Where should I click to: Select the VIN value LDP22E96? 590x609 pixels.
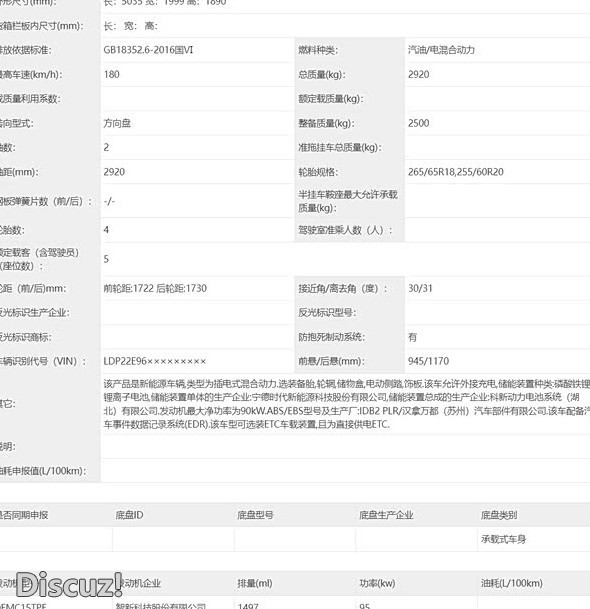click(155, 361)
